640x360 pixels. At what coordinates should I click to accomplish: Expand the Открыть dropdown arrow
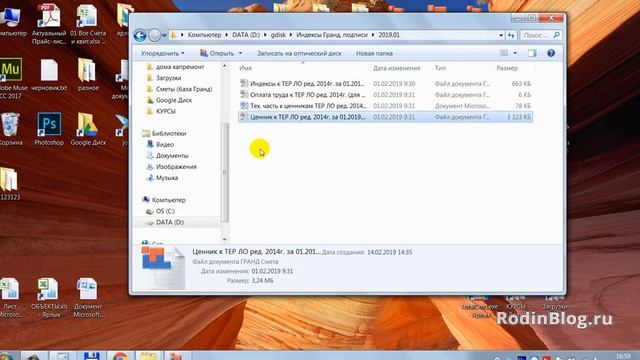pos(240,53)
